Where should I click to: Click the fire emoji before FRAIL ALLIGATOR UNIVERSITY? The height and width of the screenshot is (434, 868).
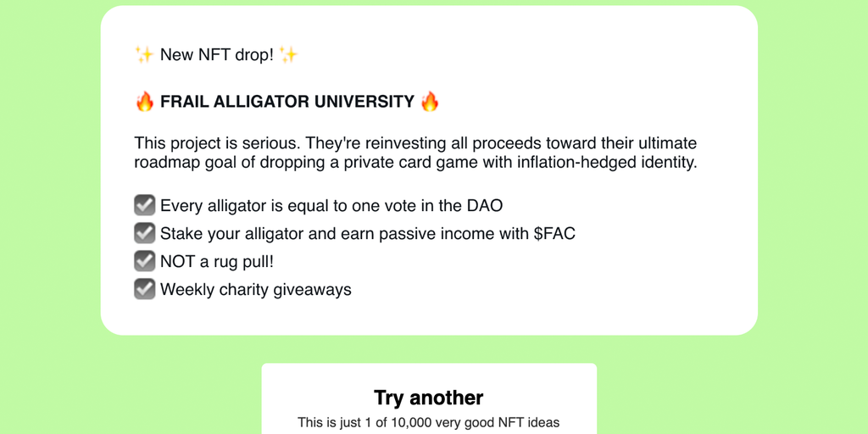[145, 102]
